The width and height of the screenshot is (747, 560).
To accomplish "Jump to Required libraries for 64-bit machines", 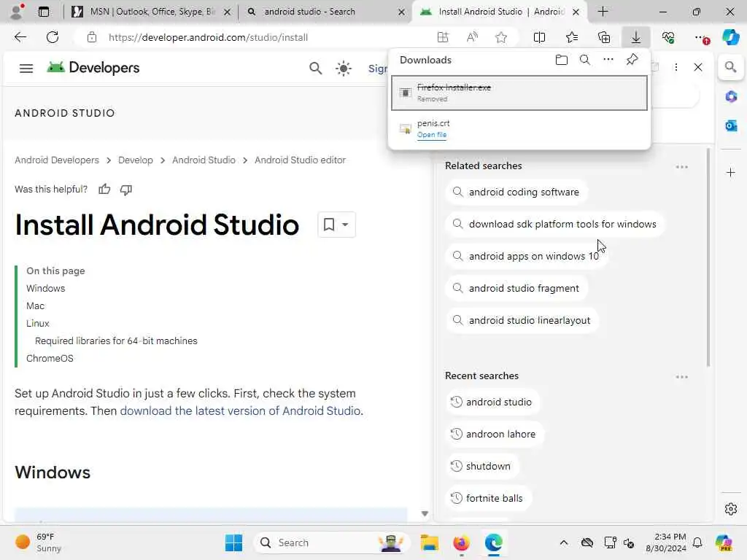I will [116, 341].
